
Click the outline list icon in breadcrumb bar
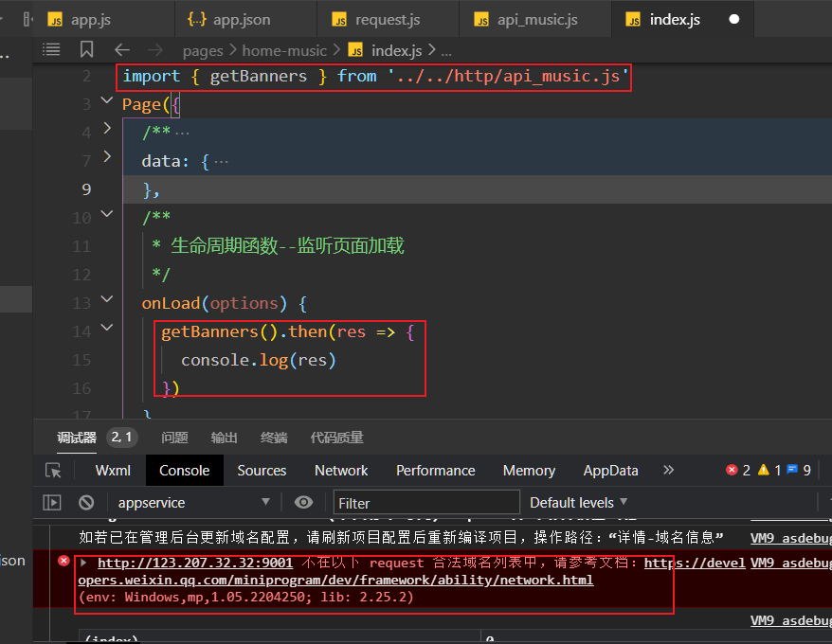click(x=52, y=50)
